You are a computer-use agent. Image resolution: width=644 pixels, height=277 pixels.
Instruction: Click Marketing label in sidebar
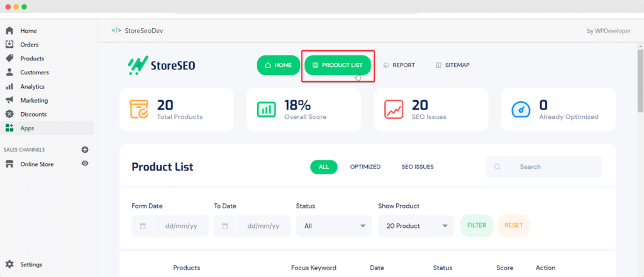[34, 100]
